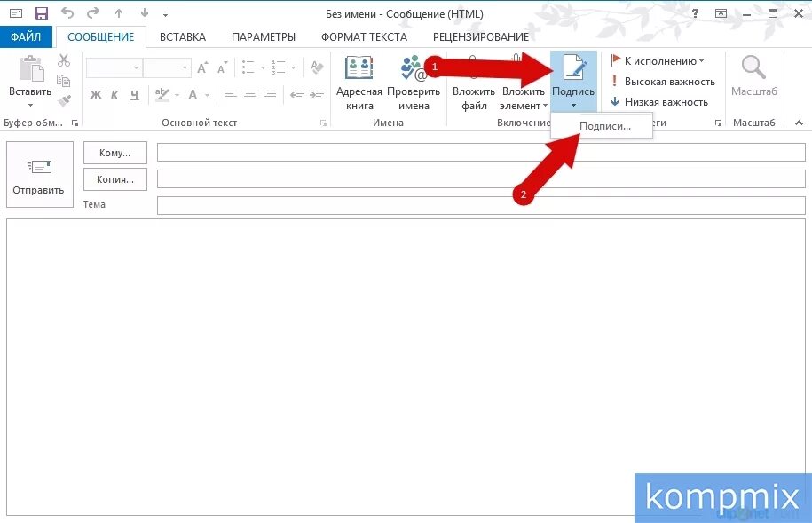Click the Вставить paste icon

click(31, 69)
